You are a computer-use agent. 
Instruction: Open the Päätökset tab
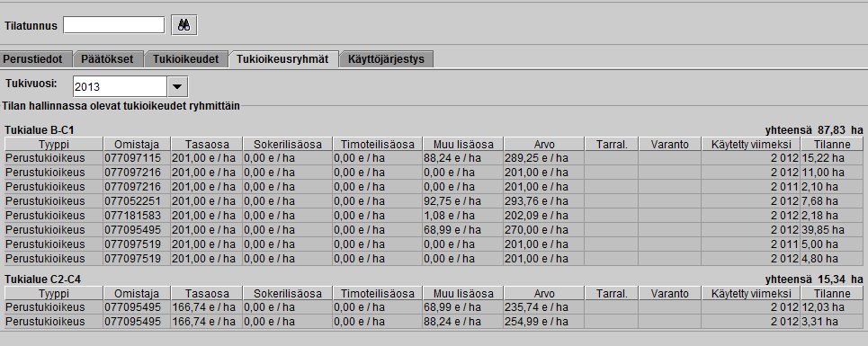108,59
